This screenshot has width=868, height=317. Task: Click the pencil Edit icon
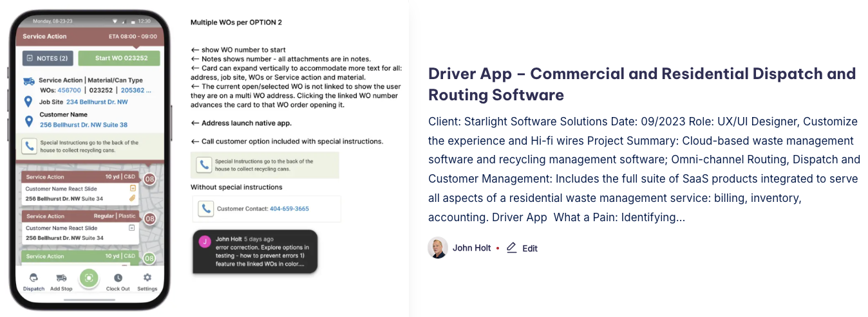tap(512, 248)
